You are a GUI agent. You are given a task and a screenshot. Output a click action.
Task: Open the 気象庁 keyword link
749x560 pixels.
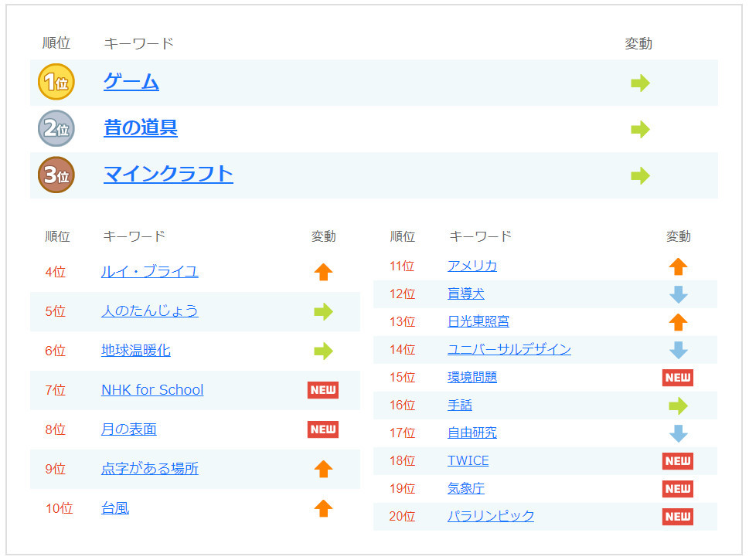(x=466, y=488)
